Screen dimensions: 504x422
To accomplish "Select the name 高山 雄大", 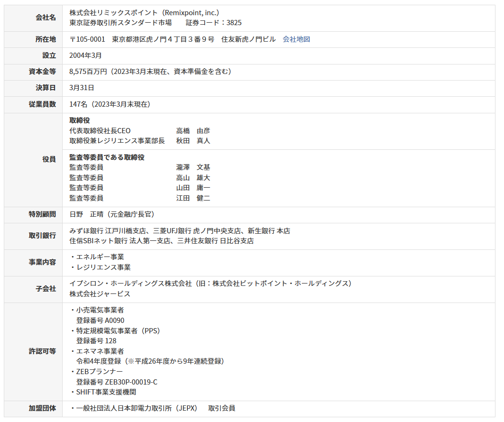I will (x=193, y=178).
